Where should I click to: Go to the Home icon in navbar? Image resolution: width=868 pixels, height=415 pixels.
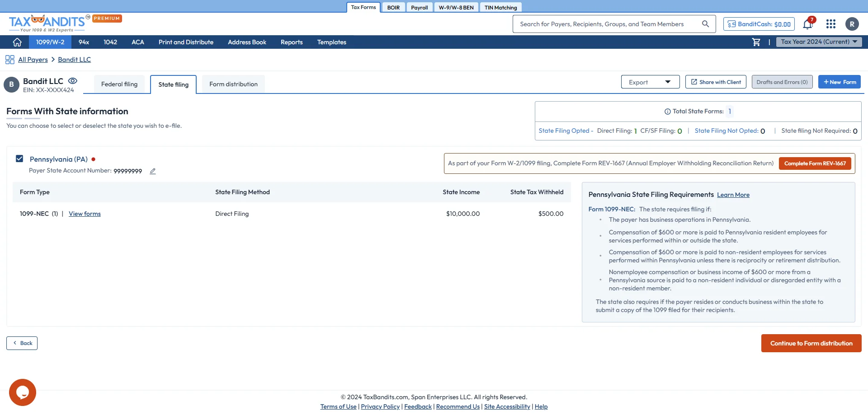[17, 42]
